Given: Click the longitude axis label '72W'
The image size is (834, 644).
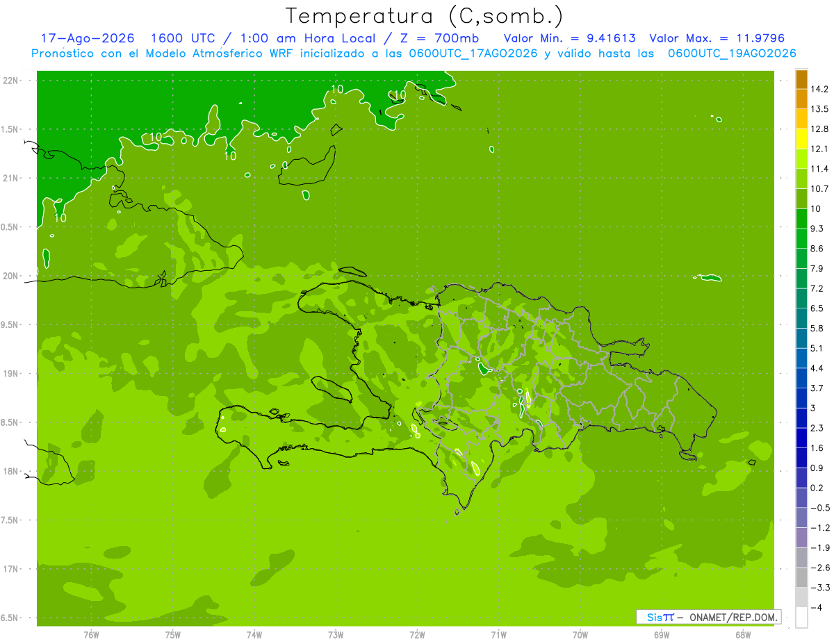Looking at the screenshot, I should (x=417, y=635).
